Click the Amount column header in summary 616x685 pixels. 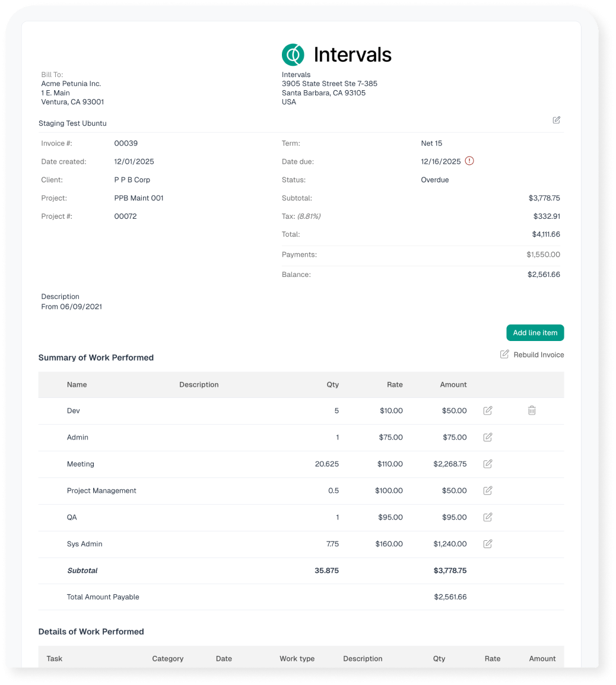(453, 385)
